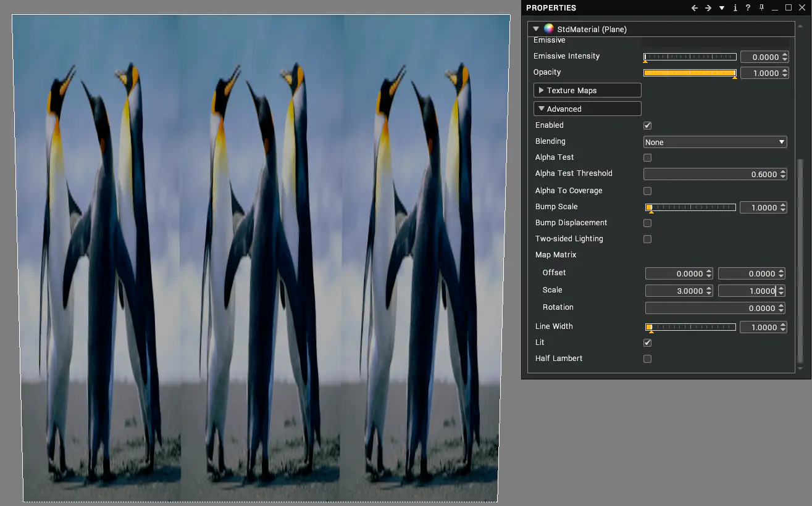Image resolution: width=812 pixels, height=506 pixels.
Task: Enable Bump Displacement checkbox
Action: [647, 223]
